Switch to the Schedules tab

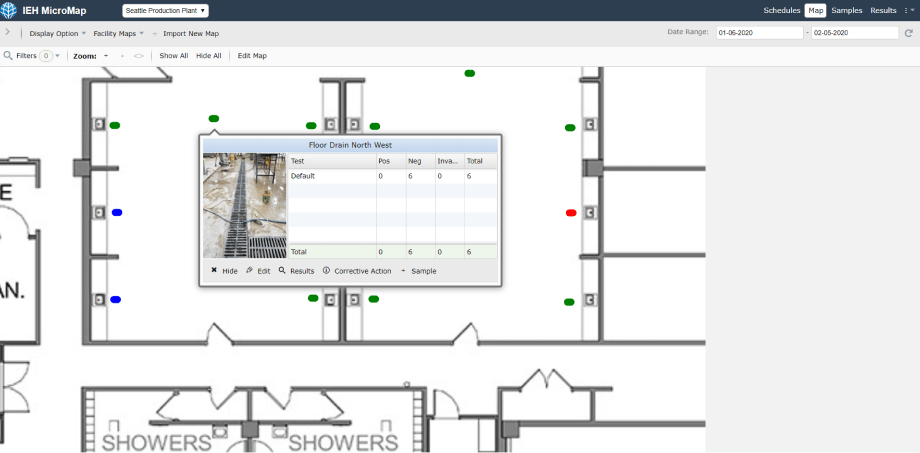[x=781, y=10]
